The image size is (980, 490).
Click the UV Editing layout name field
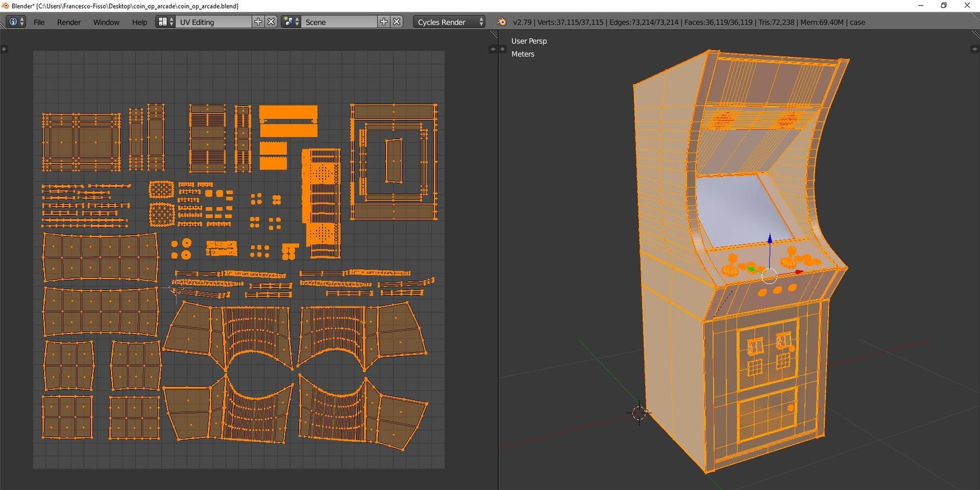(214, 22)
